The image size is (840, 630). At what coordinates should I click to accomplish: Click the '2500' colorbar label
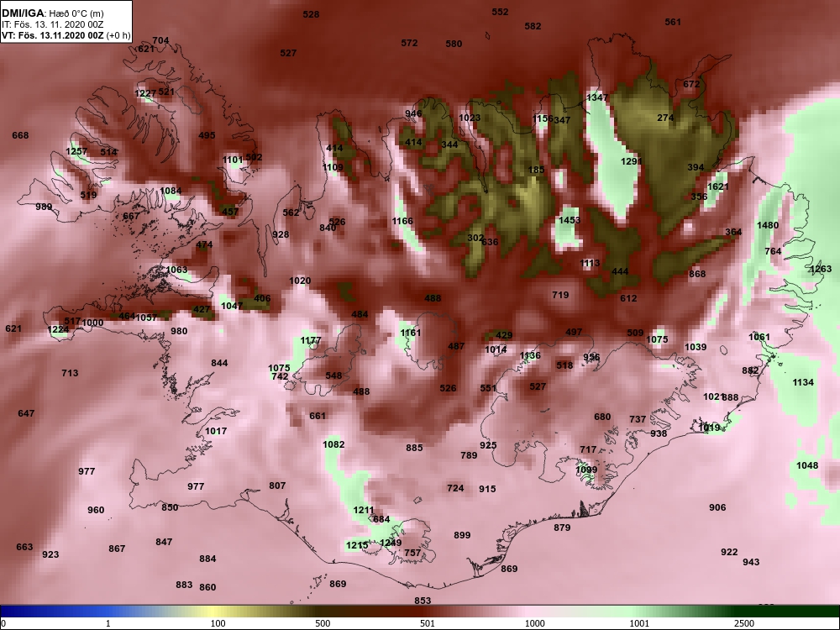pyautogui.click(x=744, y=623)
